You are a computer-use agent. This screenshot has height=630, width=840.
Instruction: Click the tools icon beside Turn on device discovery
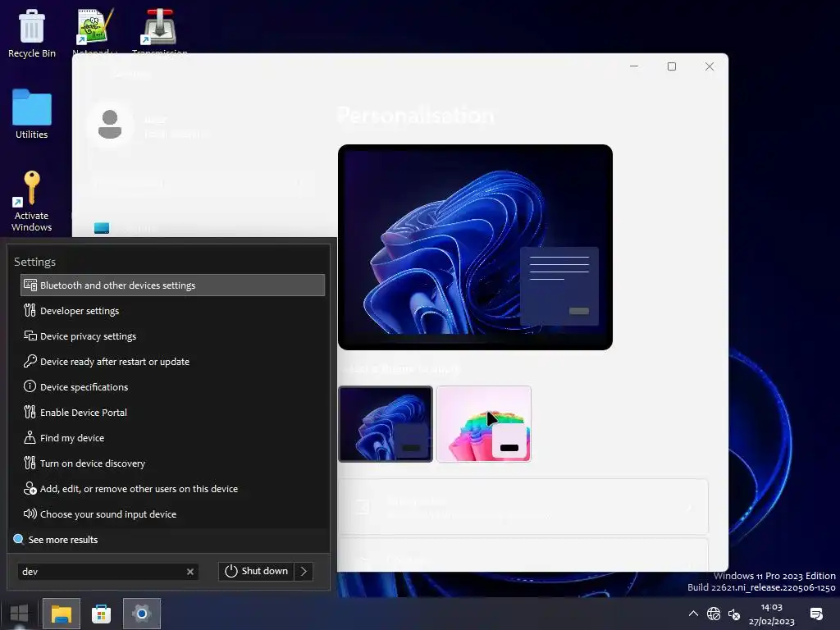(x=30, y=463)
